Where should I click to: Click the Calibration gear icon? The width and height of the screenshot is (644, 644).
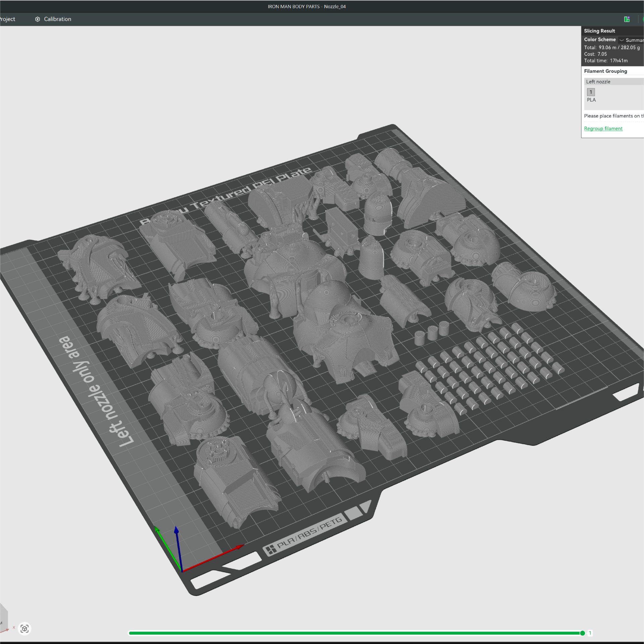[x=38, y=19]
